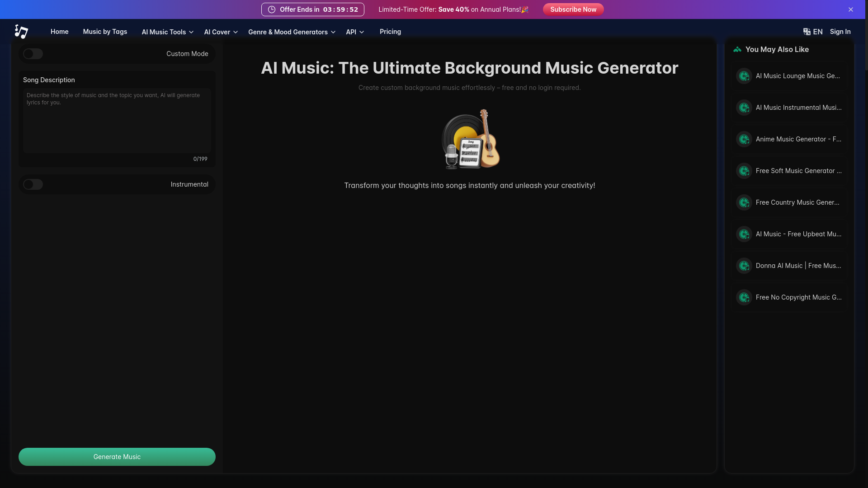Turn on the Instrumental switch
Viewport: 868px width, 488px height.
click(x=33, y=184)
